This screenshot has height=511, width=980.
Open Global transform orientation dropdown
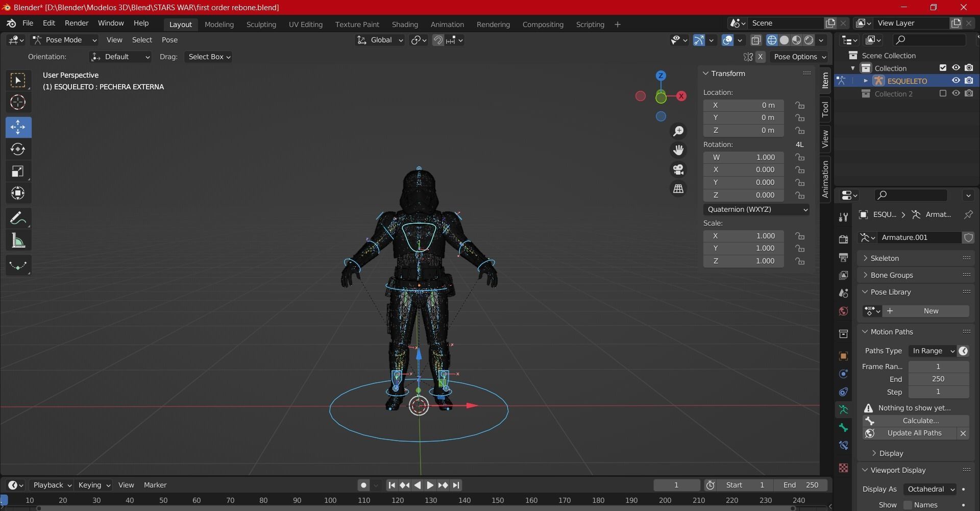click(x=380, y=40)
